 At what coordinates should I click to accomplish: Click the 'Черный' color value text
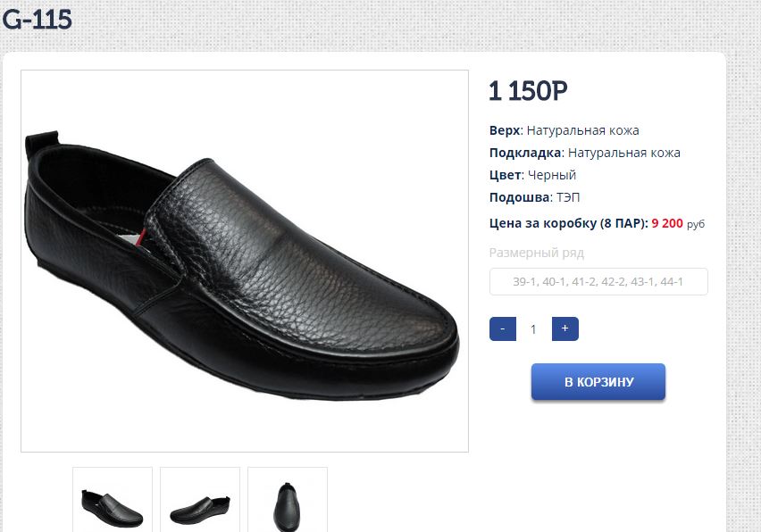point(552,175)
